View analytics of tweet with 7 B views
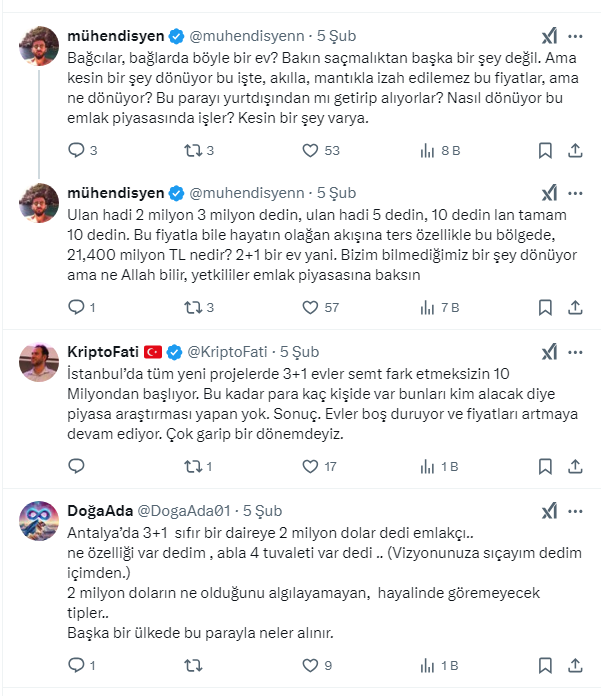601x696 pixels. 426,307
